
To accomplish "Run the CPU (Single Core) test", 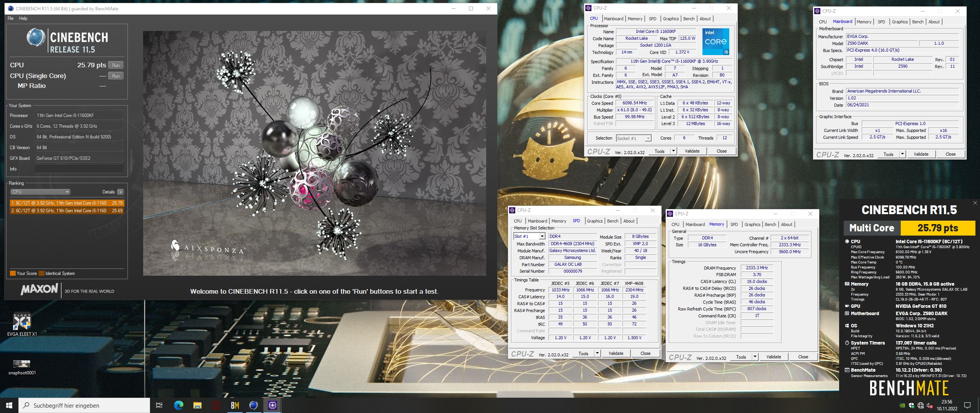I will point(116,76).
